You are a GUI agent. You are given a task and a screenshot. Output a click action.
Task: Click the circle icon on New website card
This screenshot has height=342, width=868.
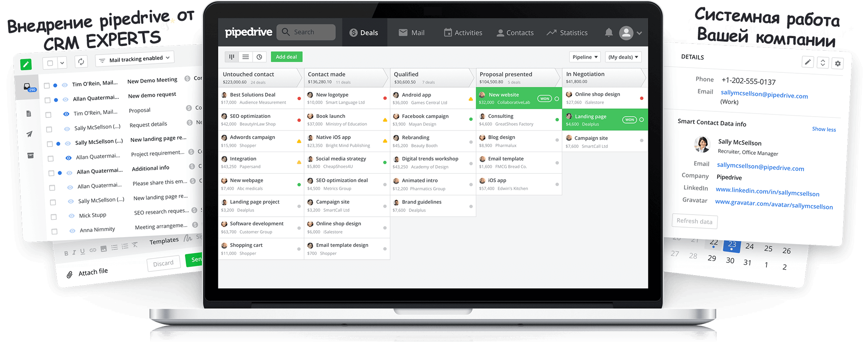pyautogui.click(x=557, y=98)
